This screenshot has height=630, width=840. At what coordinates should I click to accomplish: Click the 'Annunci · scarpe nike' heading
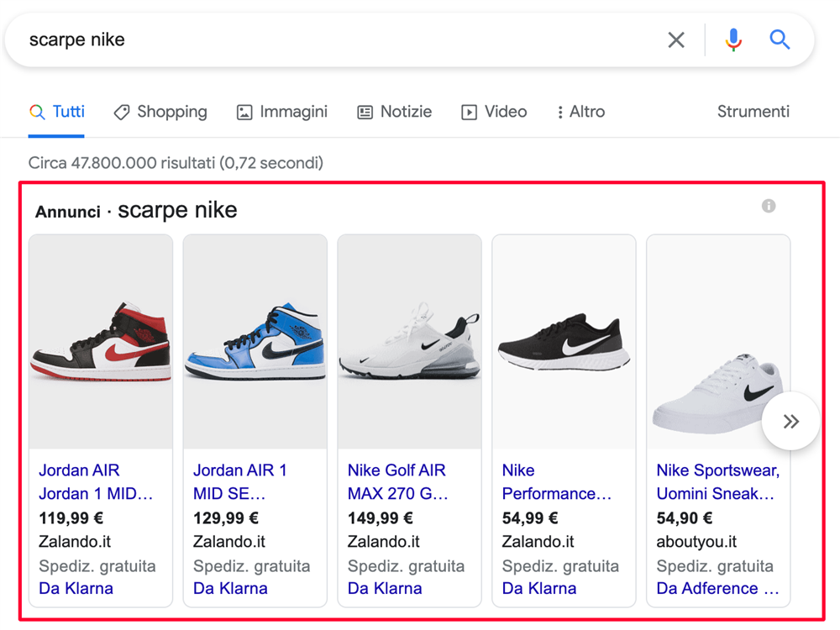coord(136,210)
